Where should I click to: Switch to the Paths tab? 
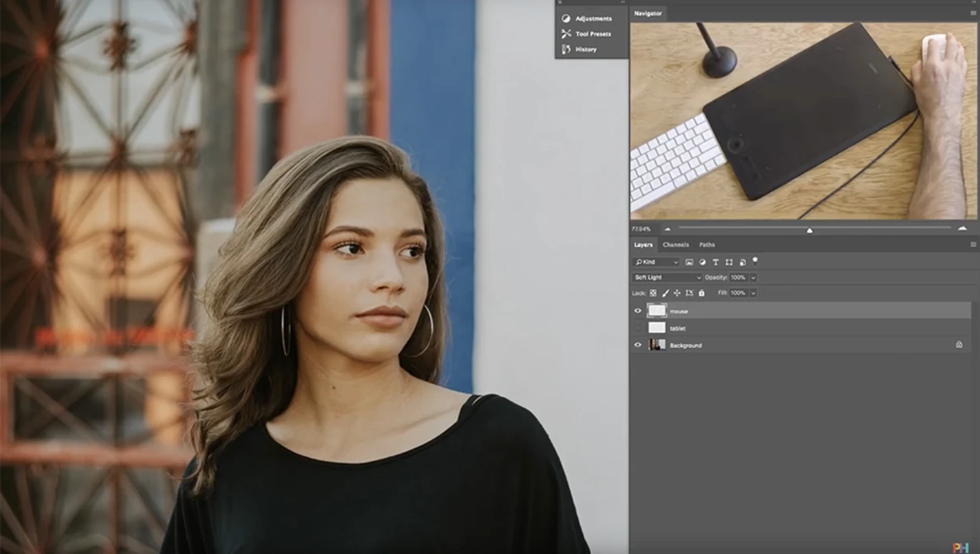tap(707, 245)
